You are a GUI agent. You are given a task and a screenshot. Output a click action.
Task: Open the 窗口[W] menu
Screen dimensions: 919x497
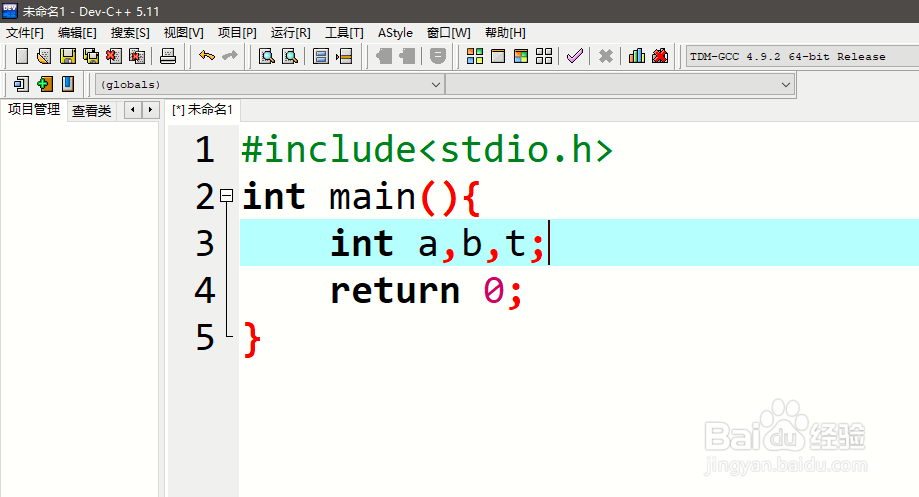(449, 33)
